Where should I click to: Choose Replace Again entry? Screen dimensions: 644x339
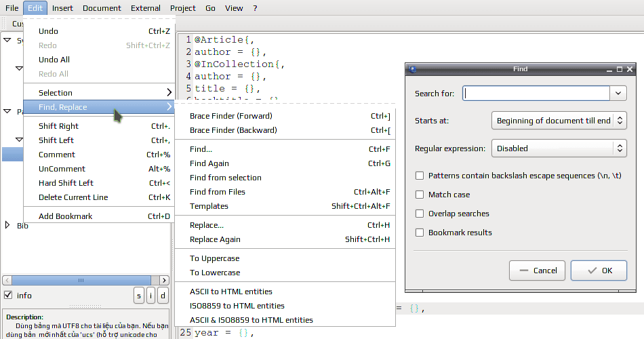pyautogui.click(x=285, y=239)
